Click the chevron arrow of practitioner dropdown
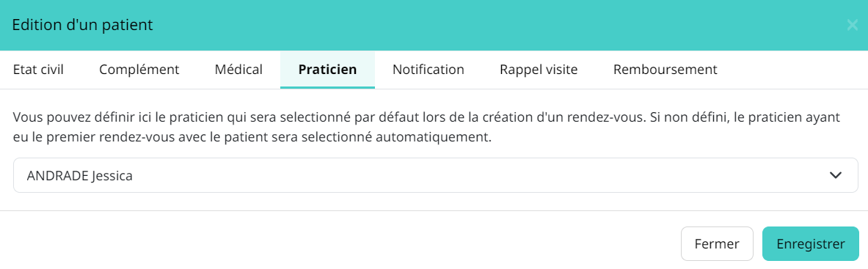868x269 pixels. 836,175
